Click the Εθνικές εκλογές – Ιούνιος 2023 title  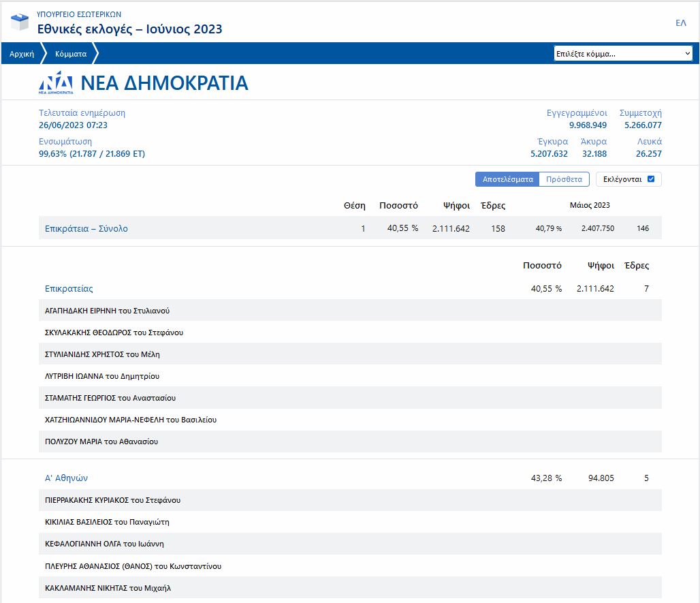tap(129, 29)
